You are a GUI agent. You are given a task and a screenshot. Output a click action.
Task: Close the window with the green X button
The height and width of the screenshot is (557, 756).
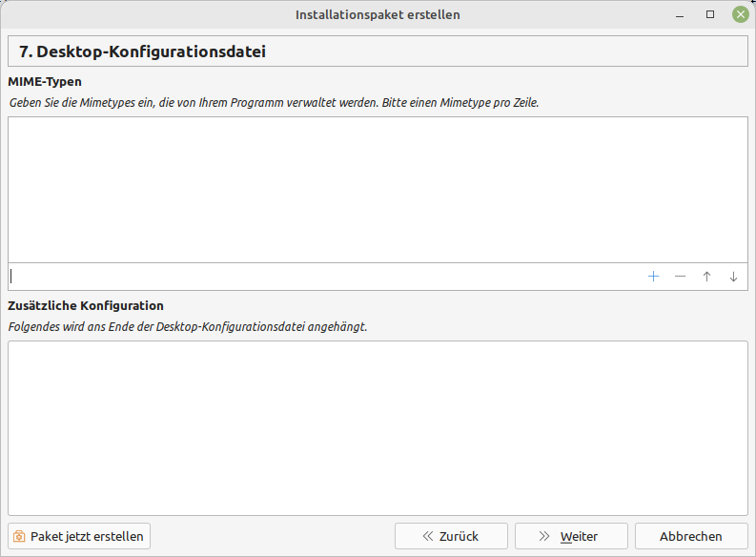pyautogui.click(x=740, y=15)
